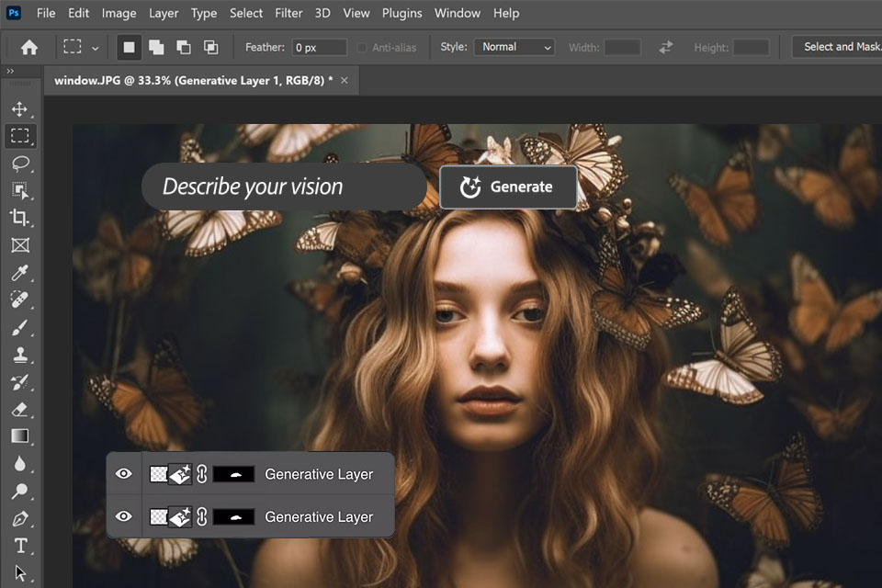Click the Feather value field
Viewport: 882px width, 588px height.
[x=319, y=47]
